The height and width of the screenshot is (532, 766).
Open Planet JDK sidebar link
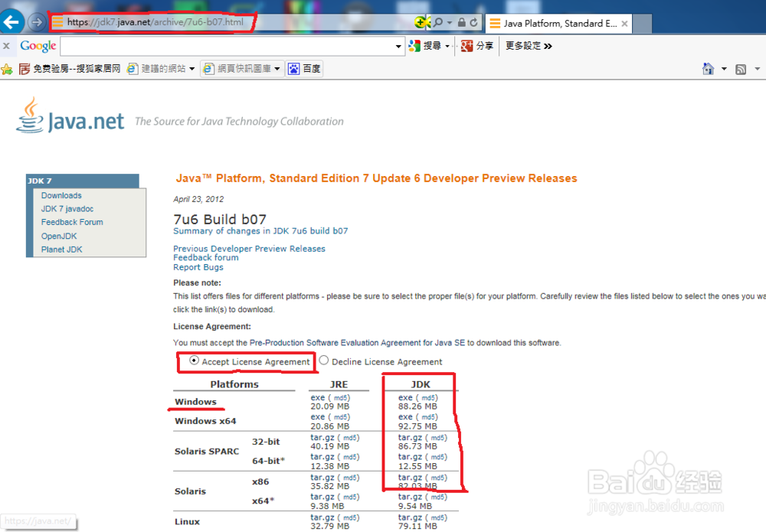(61, 250)
